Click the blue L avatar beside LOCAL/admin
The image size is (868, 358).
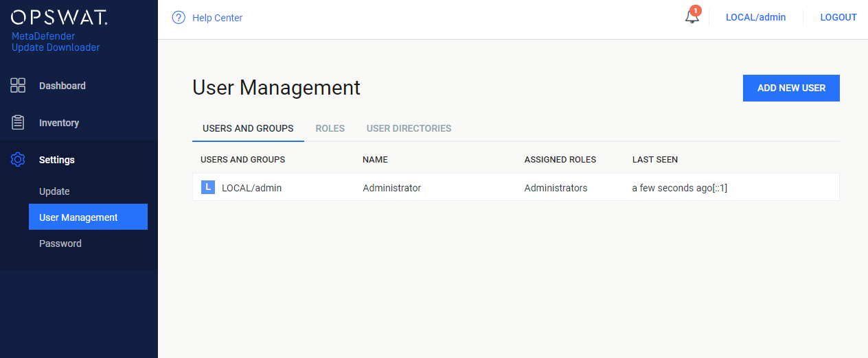[208, 187]
